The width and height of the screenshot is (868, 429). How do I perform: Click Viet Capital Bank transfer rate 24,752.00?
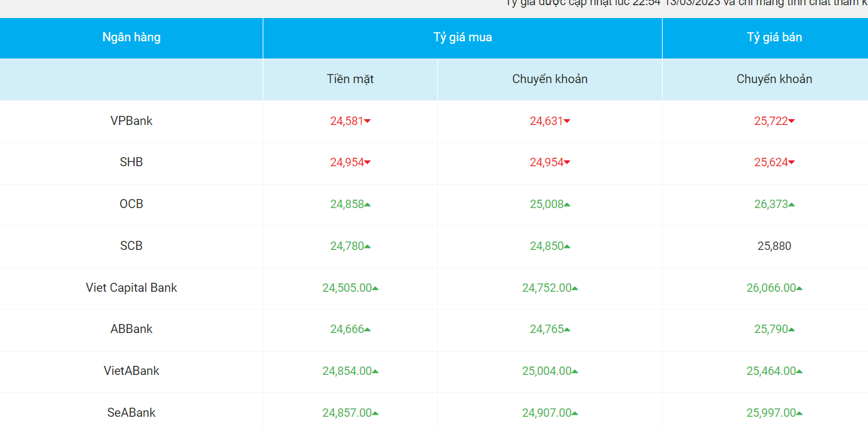pyautogui.click(x=547, y=288)
